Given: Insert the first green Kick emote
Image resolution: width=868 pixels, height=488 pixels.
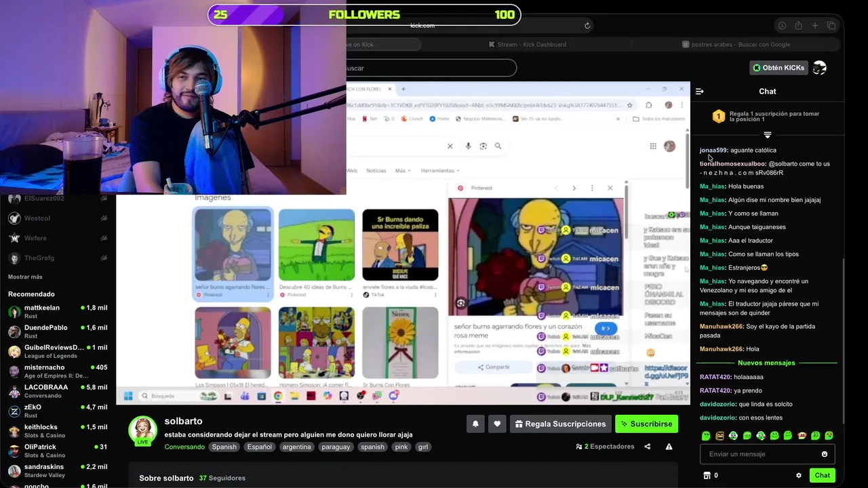Looking at the screenshot, I should [706, 436].
